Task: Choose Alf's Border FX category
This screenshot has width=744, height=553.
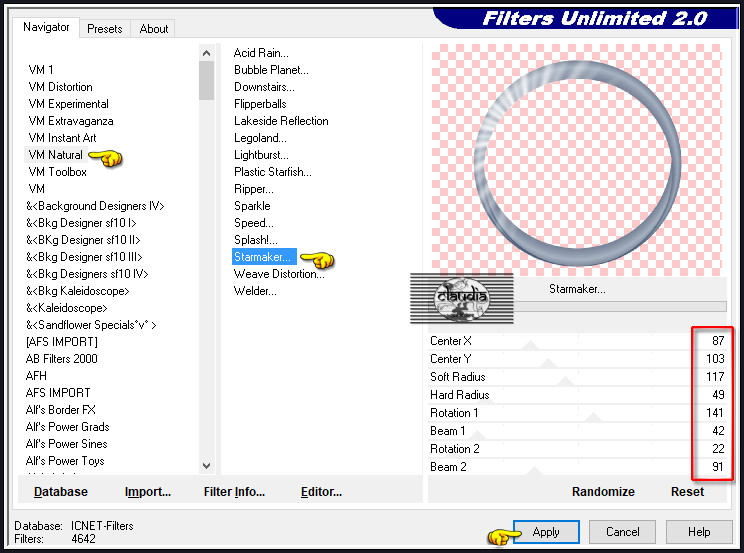Action: [x=61, y=410]
